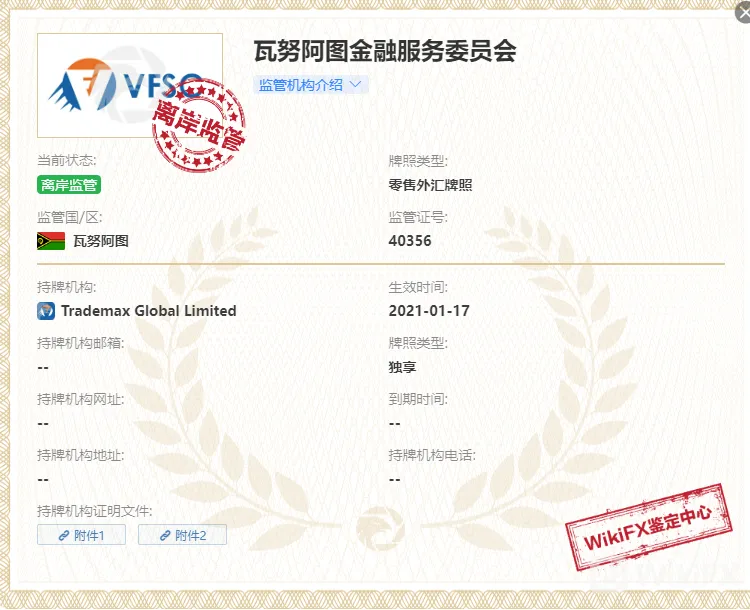Viewport: 750px width, 610px height.
Task: Click the green 离岸监管 status badge
Action: click(69, 185)
